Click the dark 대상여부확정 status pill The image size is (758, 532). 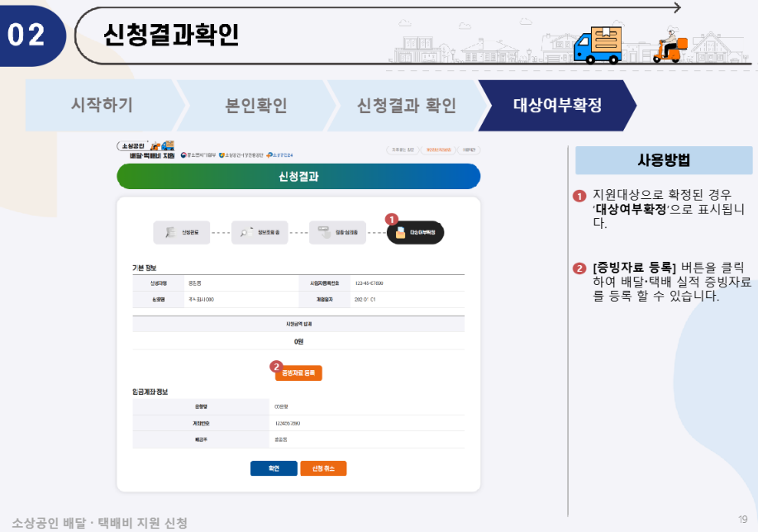pyautogui.click(x=415, y=232)
